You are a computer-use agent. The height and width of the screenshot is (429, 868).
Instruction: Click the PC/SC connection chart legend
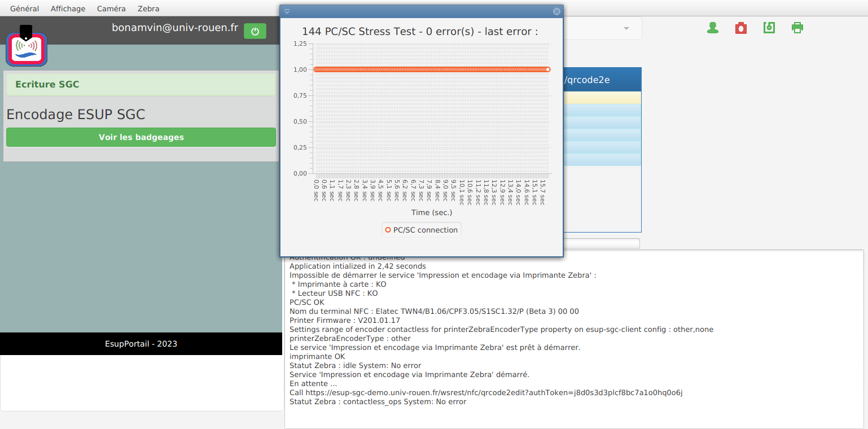tap(421, 230)
